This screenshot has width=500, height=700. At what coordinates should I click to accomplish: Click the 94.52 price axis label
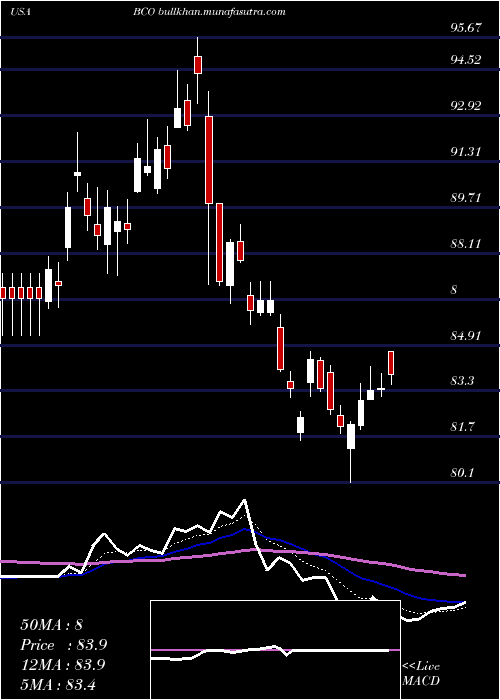[466, 59]
